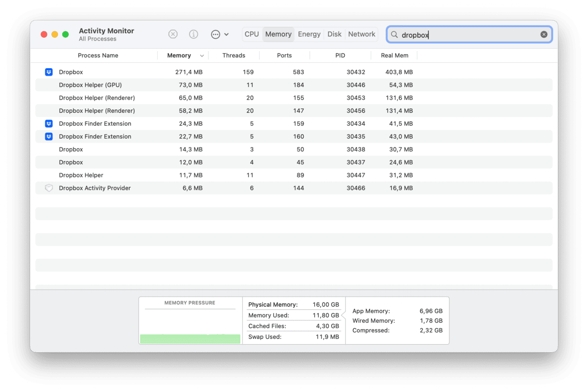
Task: Click the Activity Monitor window title
Action: tap(106, 31)
